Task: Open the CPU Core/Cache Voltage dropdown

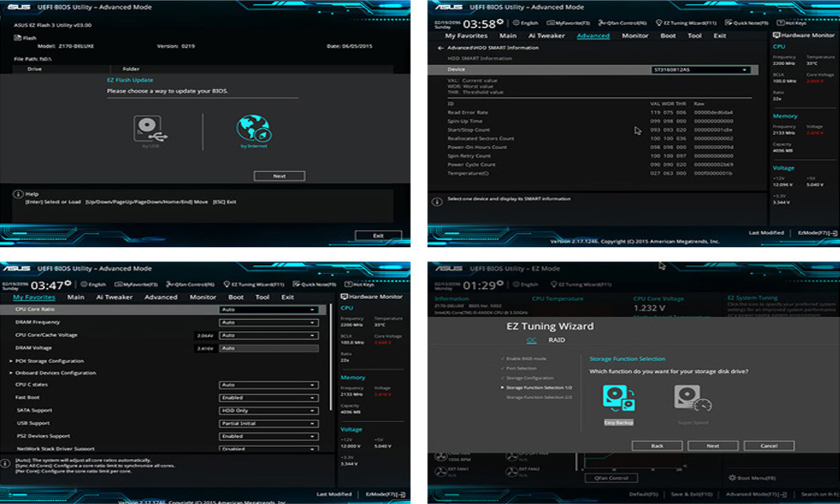Action: click(x=269, y=335)
